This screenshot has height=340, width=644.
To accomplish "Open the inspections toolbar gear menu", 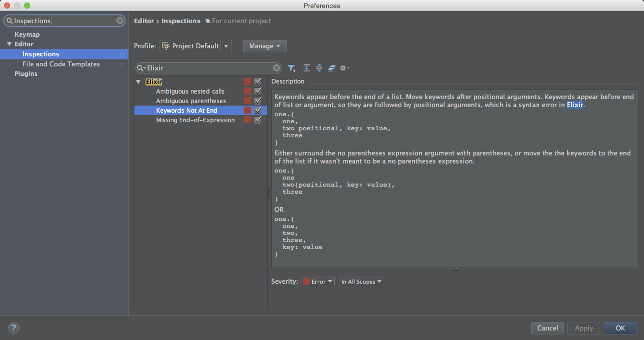I will (344, 68).
